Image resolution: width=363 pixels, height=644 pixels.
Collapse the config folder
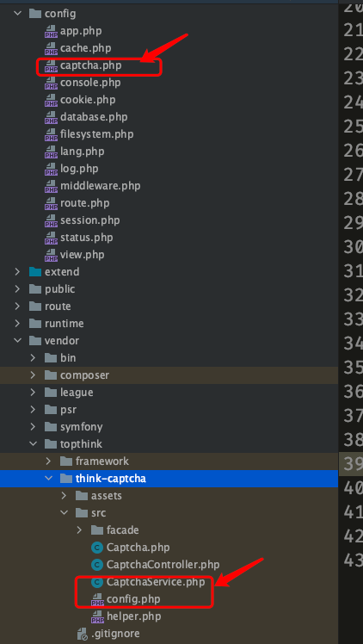pos(17,14)
